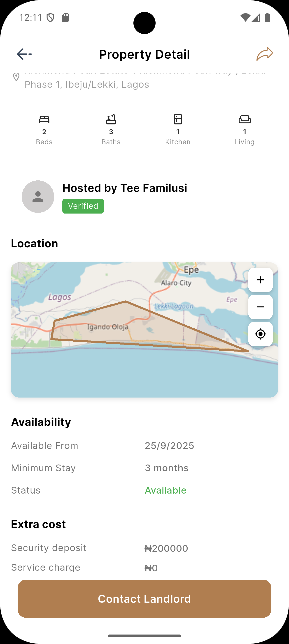The image size is (289, 644).
Task: Tap the back arrow icon
Action: pyautogui.click(x=24, y=54)
